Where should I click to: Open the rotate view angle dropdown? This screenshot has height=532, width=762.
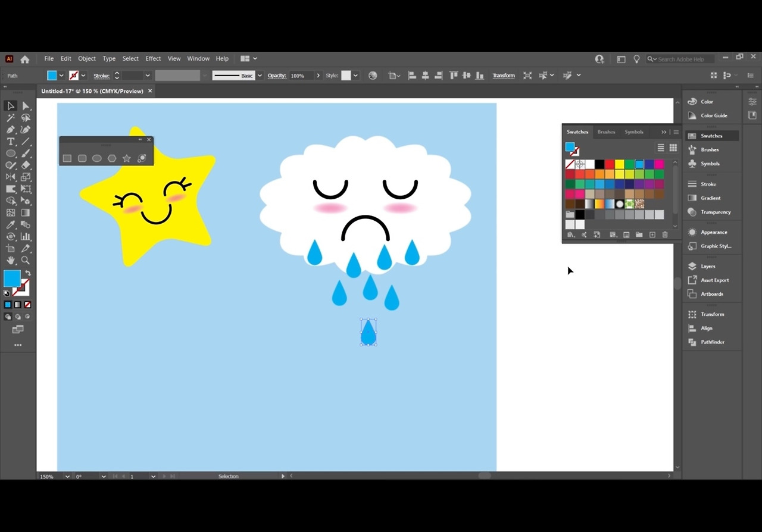click(104, 476)
